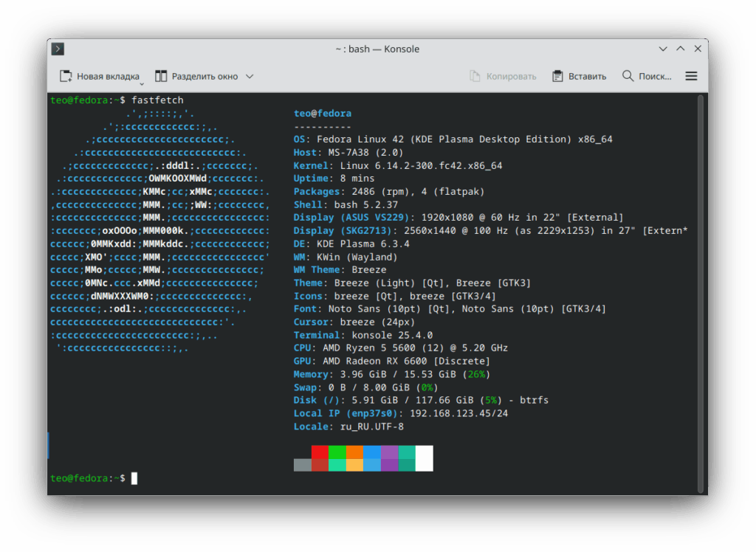Open the hamburger menu
Image resolution: width=756 pixels, height=552 pixels.
click(x=691, y=76)
